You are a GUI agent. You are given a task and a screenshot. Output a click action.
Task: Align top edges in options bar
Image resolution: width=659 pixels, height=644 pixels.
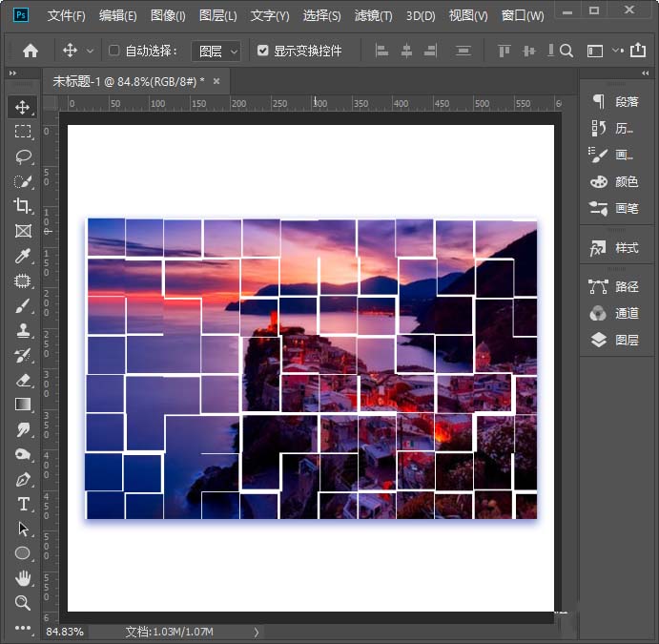point(504,51)
